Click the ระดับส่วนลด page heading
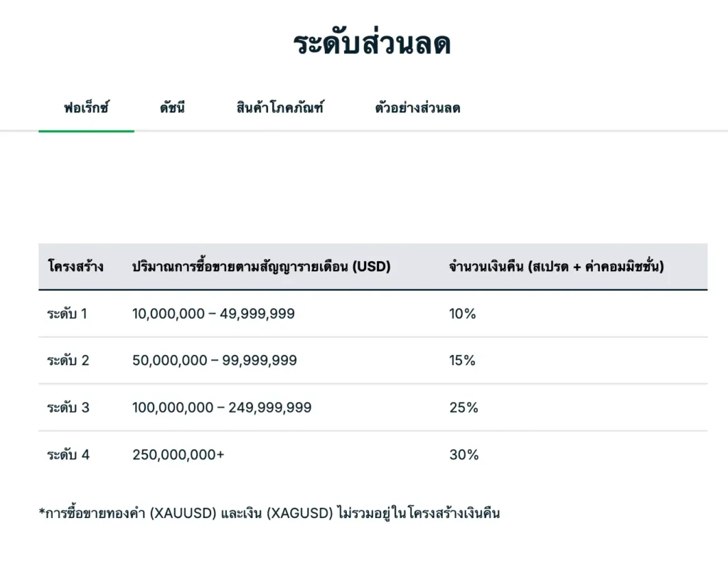The image size is (728, 577). (372, 44)
